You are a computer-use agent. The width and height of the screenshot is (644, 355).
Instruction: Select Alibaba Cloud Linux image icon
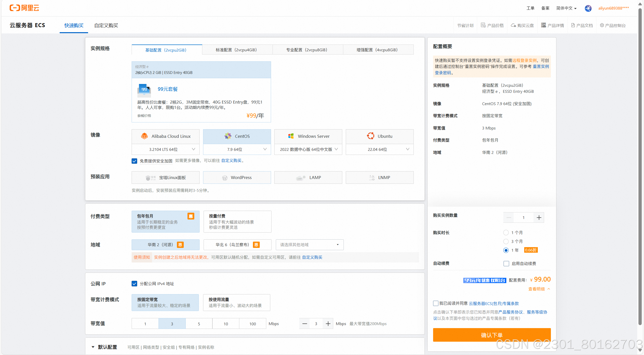[144, 136]
